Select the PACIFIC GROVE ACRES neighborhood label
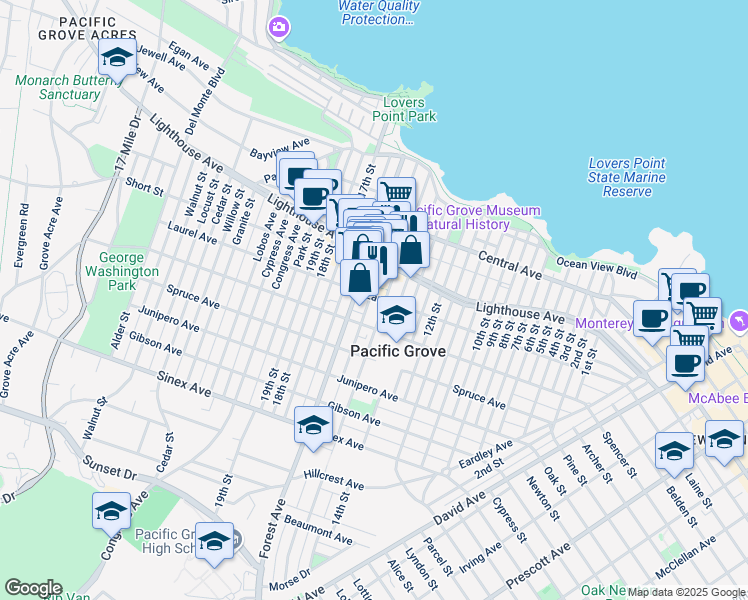 (88, 29)
